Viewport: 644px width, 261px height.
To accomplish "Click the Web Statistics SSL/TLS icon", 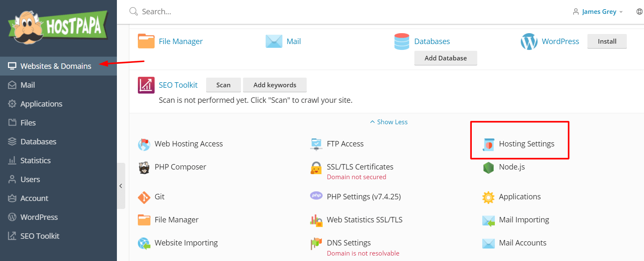I will click(x=316, y=220).
